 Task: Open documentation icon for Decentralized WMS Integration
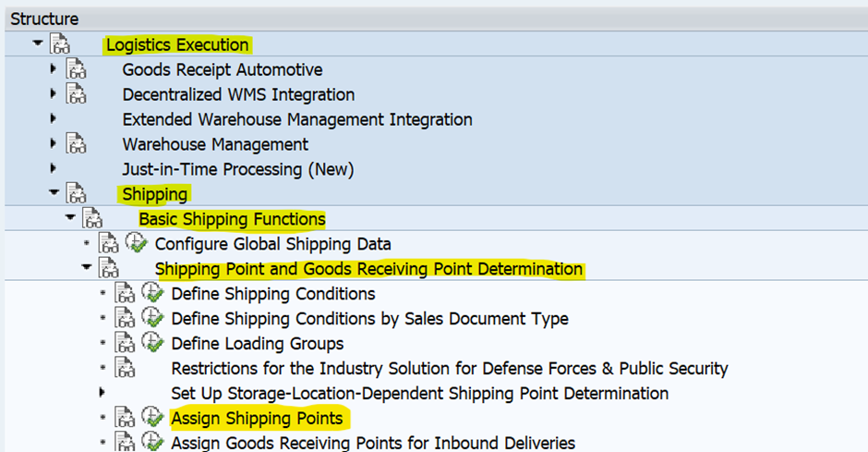77,93
